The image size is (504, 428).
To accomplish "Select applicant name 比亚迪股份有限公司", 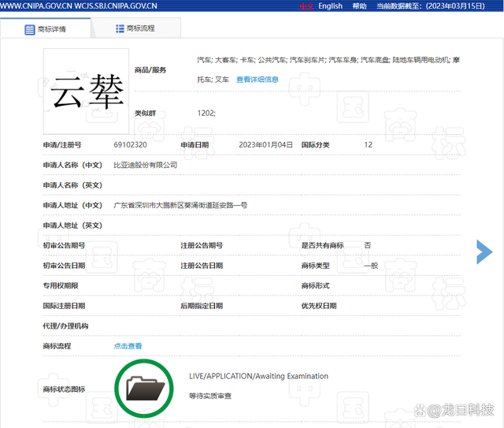I will click(x=145, y=165).
